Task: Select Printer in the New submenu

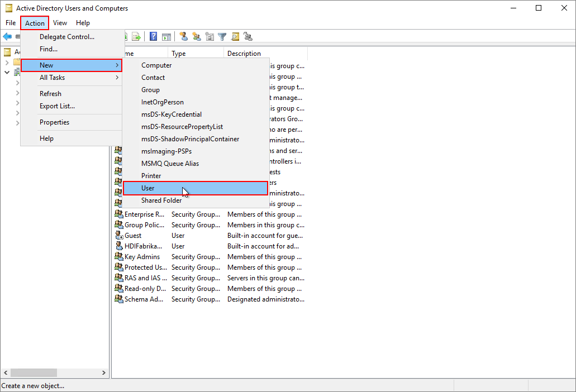Action: (196, 176)
